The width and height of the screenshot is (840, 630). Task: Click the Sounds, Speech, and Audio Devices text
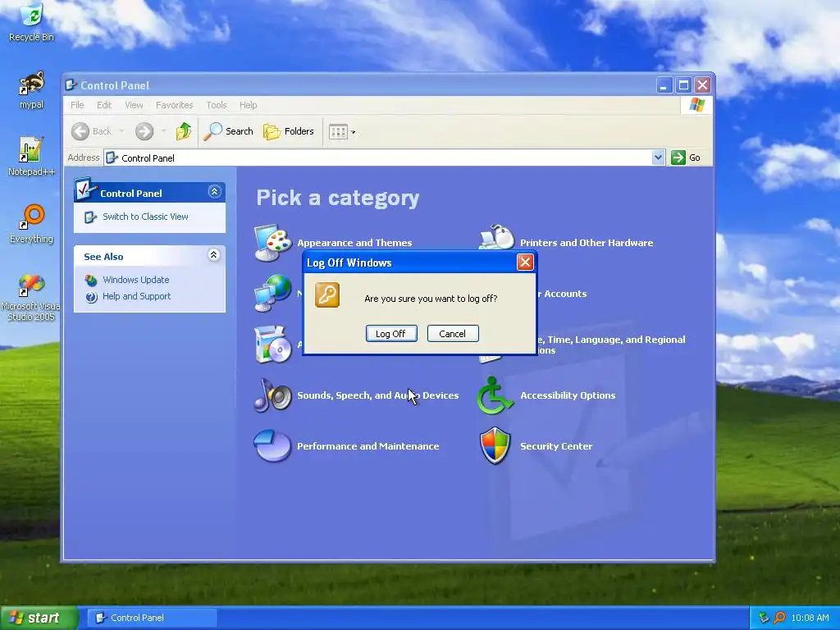[x=377, y=395]
